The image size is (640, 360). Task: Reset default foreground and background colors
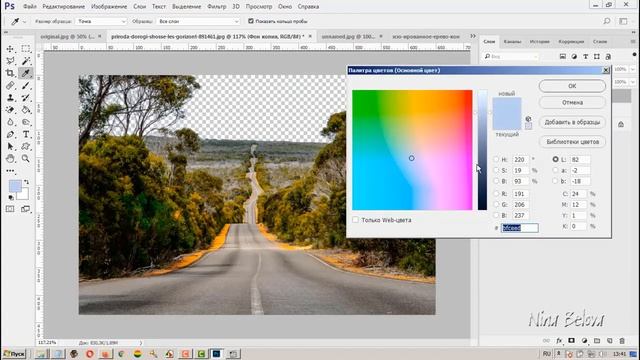point(11,198)
